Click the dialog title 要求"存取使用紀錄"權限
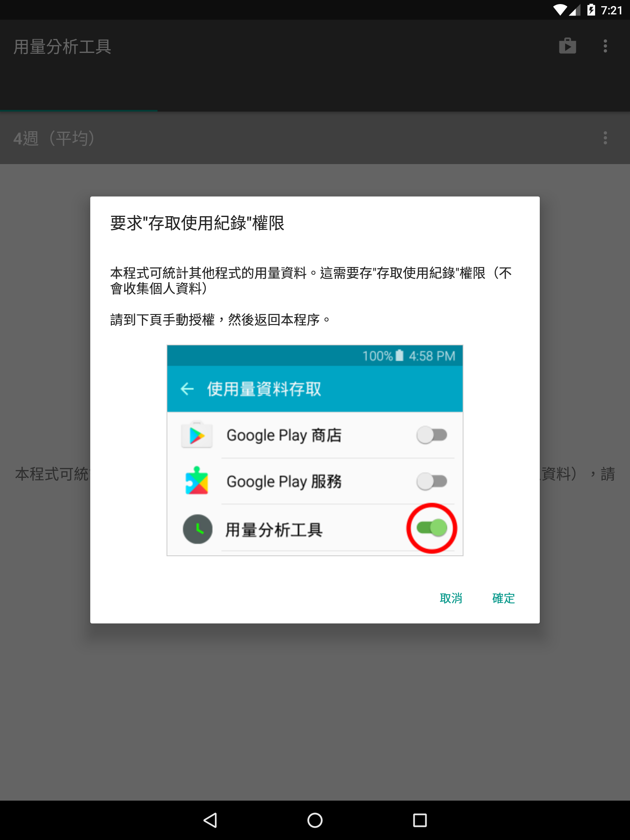The width and height of the screenshot is (630, 840). pos(197,223)
